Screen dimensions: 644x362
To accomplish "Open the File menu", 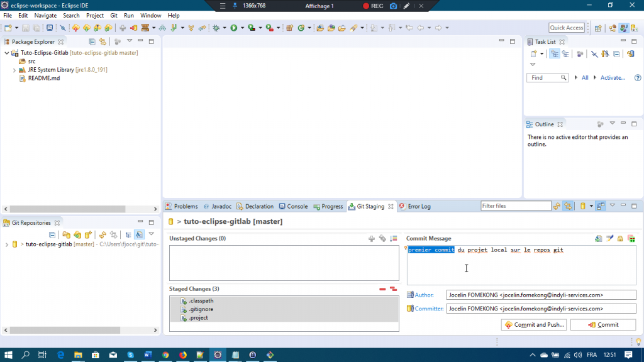I will pos(8,16).
